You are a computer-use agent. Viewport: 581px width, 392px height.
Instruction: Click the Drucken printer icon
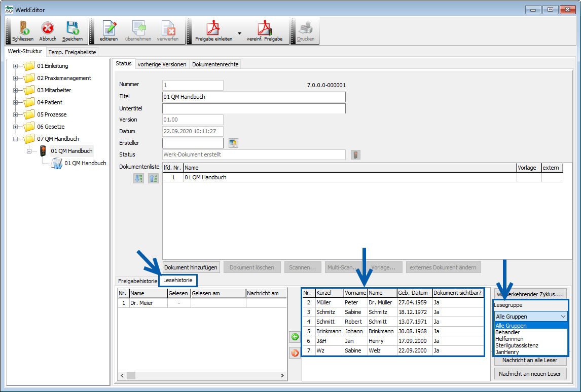tap(306, 28)
